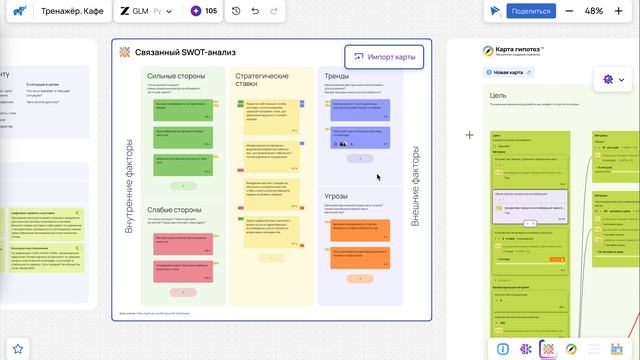640x360 pixels.
Task: Click the star favorites icon at bottom-left
Action: 18,349
